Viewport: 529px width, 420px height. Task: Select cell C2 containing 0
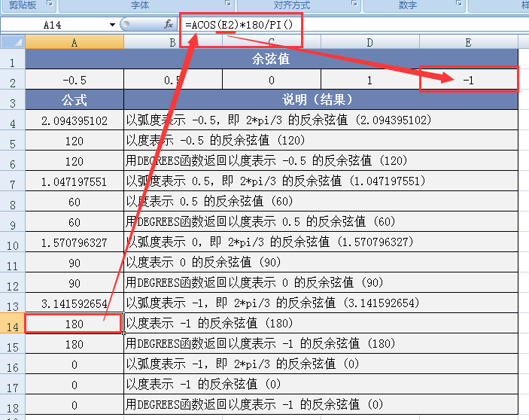point(272,80)
